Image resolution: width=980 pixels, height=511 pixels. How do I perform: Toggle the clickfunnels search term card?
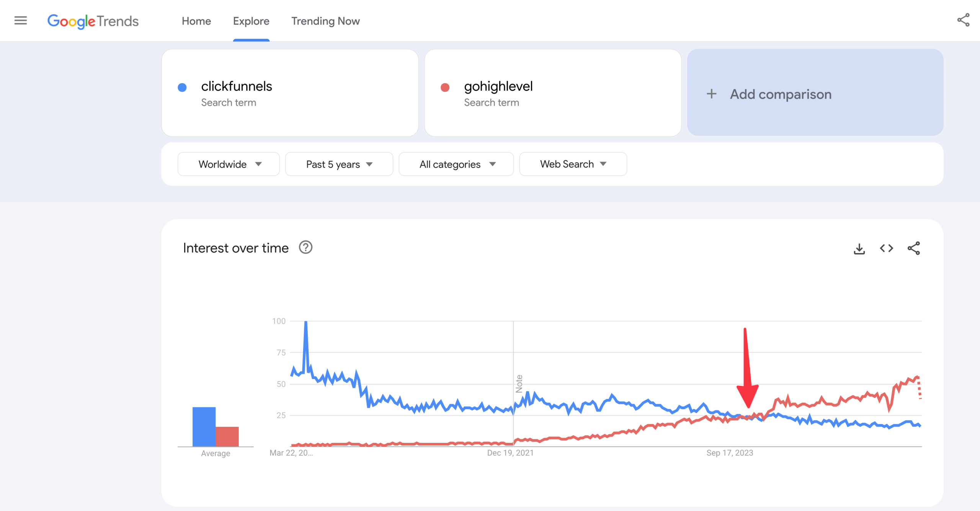(290, 93)
